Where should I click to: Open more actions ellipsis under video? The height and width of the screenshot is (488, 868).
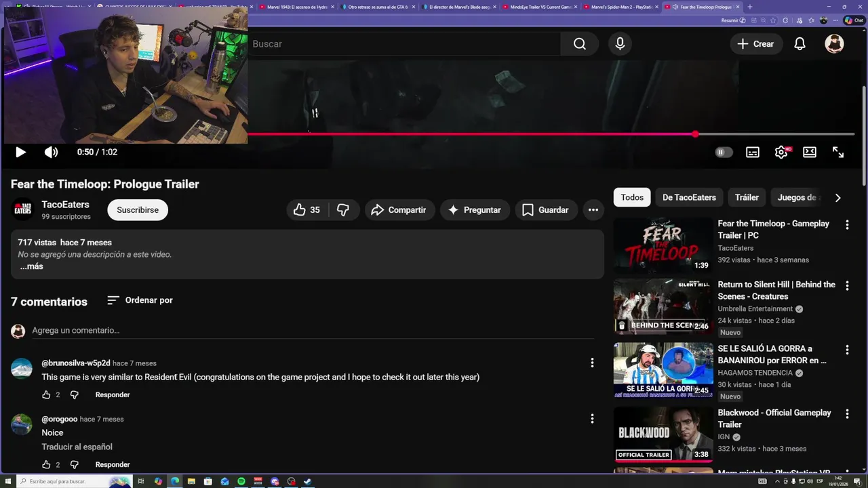[x=593, y=210]
